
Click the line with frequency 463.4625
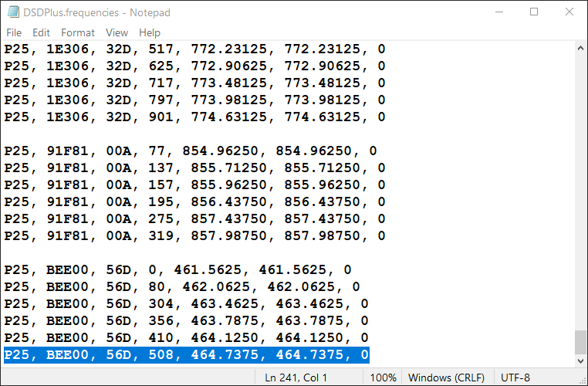coord(187,304)
